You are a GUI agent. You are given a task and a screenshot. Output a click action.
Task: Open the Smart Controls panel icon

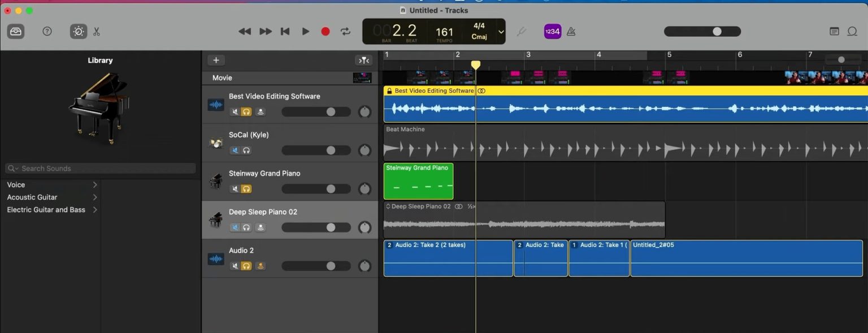(78, 31)
